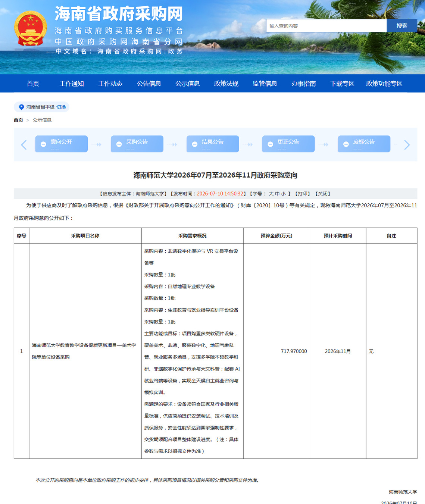
Task: Open the 工作通知 menu item
Action: pyautogui.click(x=72, y=84)
